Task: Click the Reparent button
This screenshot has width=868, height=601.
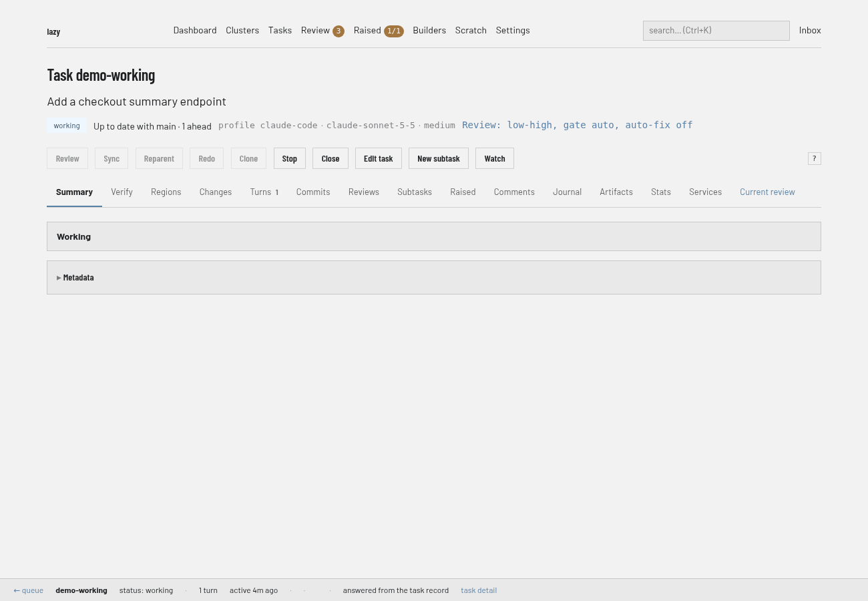Action: (x=159, y=158)
